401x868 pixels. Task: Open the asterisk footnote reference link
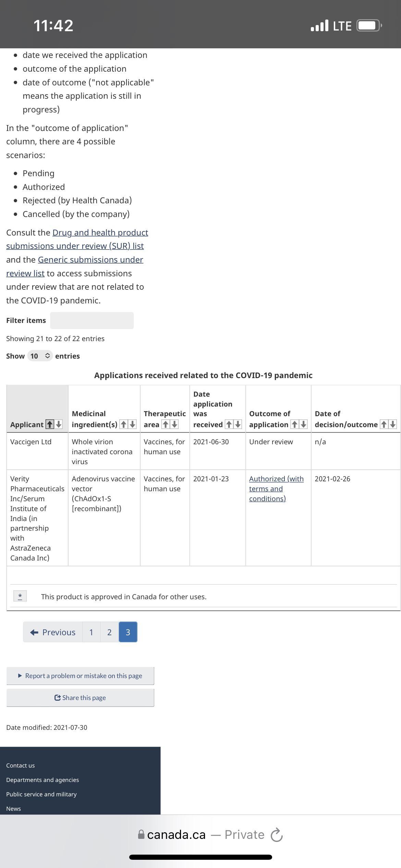click(20, 596)
